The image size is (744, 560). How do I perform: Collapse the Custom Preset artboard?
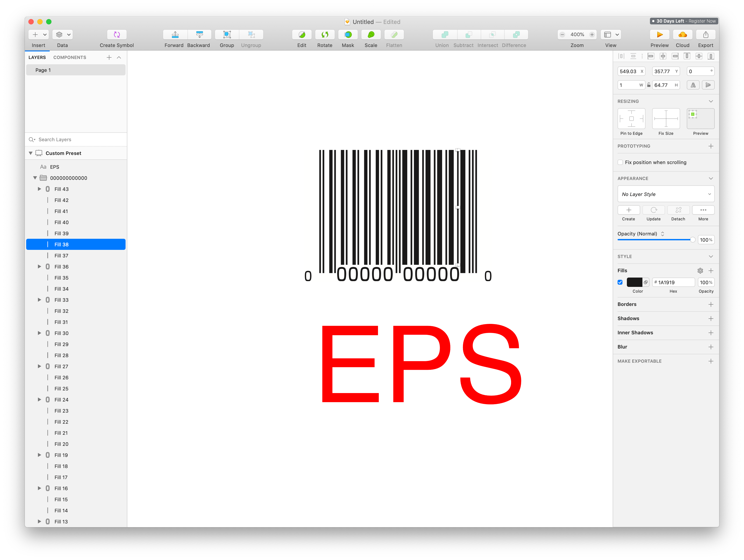[31, 153]
